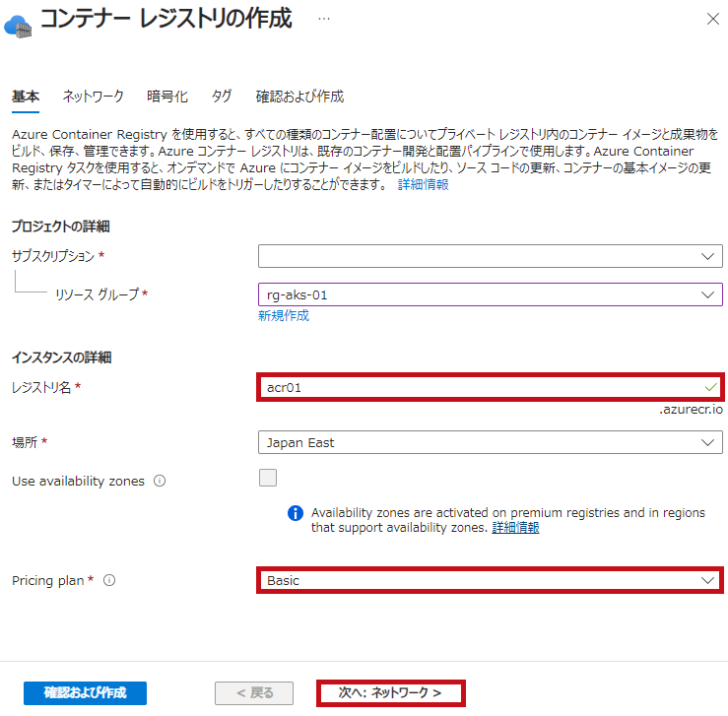Viewport: 728px width, 716px height.
Task: Switch to the タグ tab
Action: click(x=222, y=97)
